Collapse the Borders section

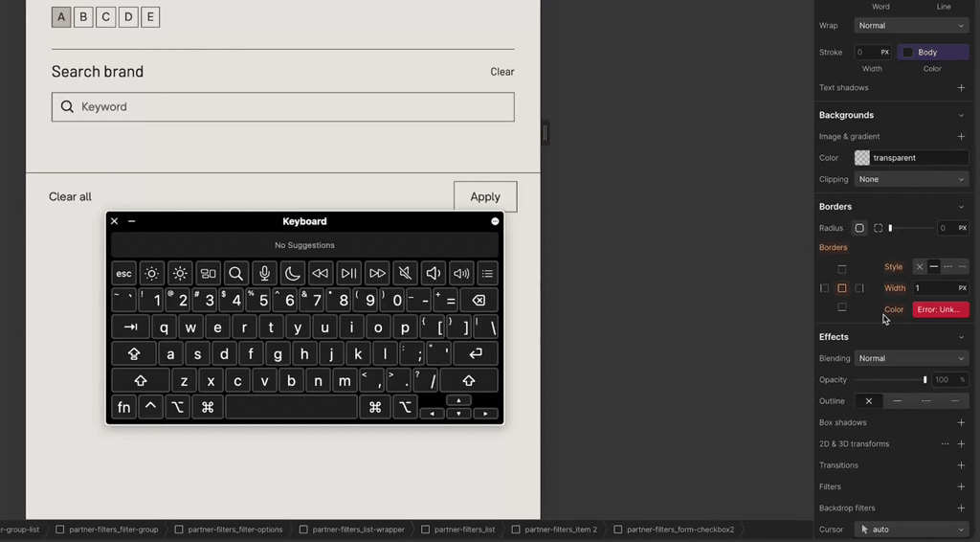[x=961, y=207]
